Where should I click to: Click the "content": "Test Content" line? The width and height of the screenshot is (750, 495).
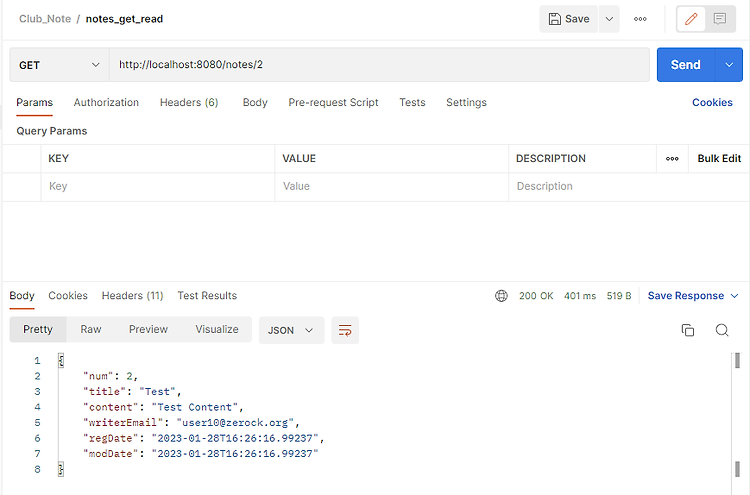[x=163, y=407]
